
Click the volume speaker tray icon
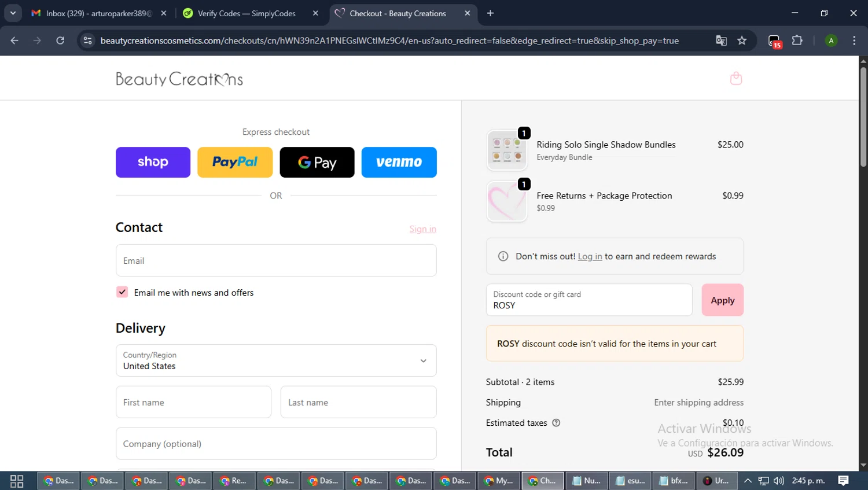pyautogui.click(x=779, y=481)
